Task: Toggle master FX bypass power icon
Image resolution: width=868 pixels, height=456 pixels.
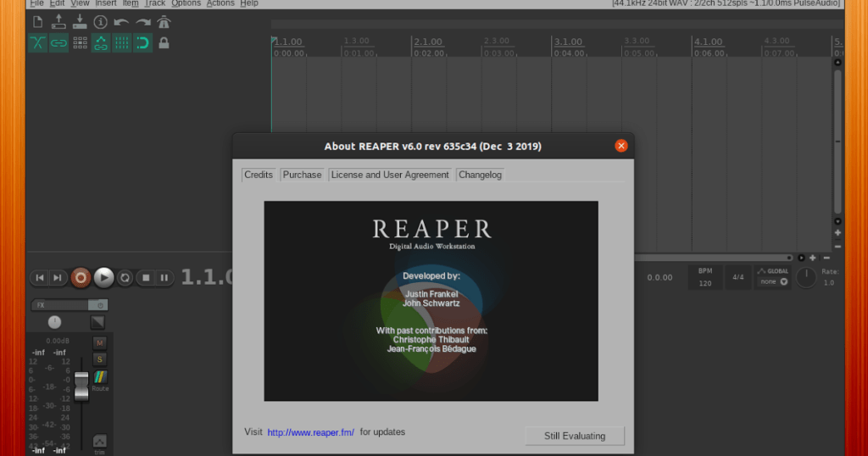Action: [x=99, y=305]
